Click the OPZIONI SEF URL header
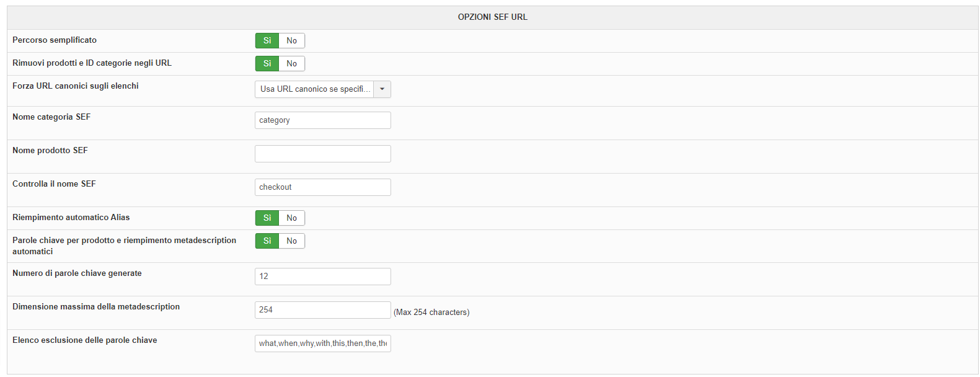 tap(492, 17)
